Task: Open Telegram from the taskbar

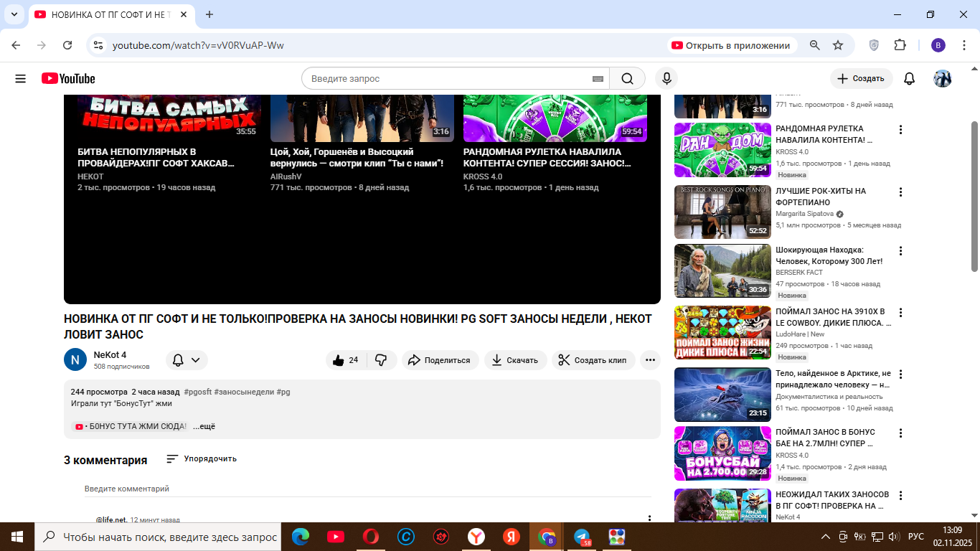Action: coord(582,537)
